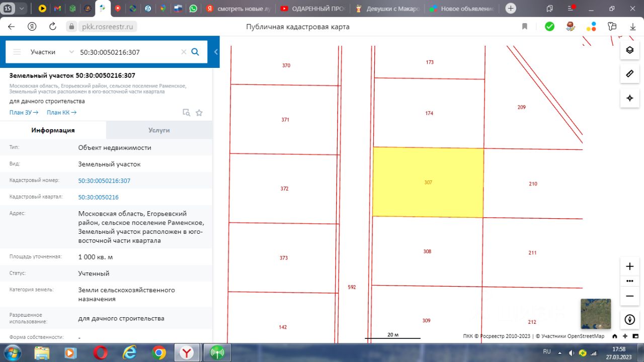The image size is (644, 362).
Task: Open cadastral number link 50:30:0050216:307
Action: [x=104, y=180]
